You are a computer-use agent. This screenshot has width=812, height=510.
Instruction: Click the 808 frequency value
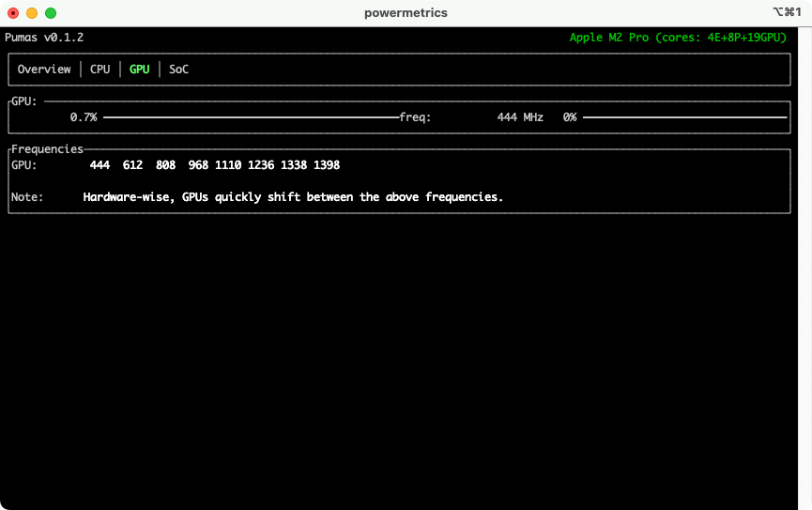pyautogui.click(x=166, y=164)
